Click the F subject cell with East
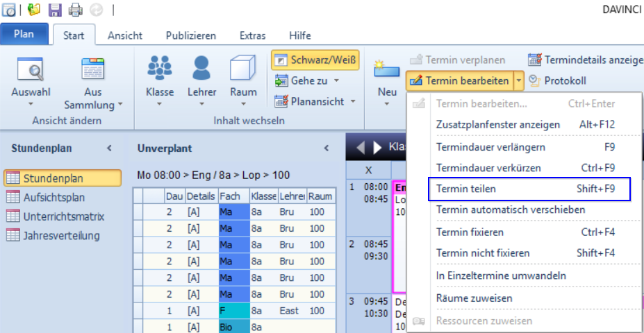Viewport: 644px width, 333px height. coord(234,311)
